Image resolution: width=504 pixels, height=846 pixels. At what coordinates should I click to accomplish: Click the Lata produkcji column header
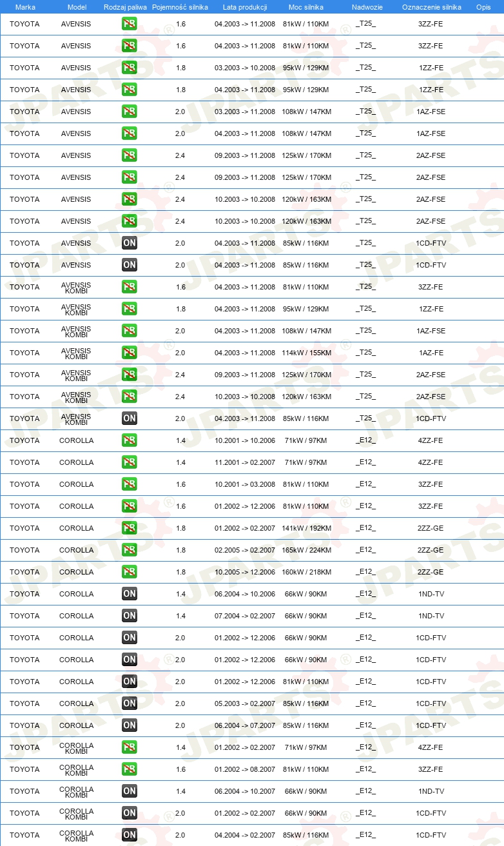[x=245, y=7]
